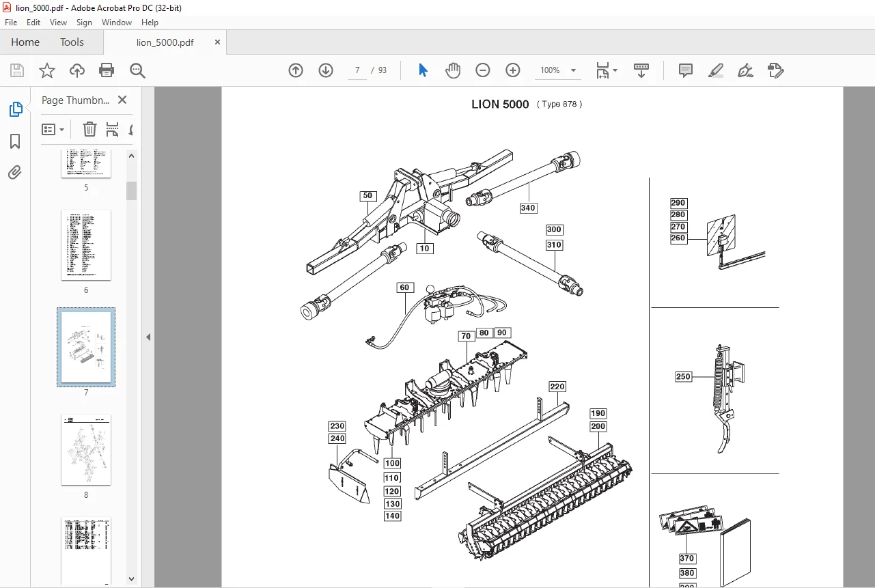Select the hand pan tool

pyautogui.click(x=453, y=70)
